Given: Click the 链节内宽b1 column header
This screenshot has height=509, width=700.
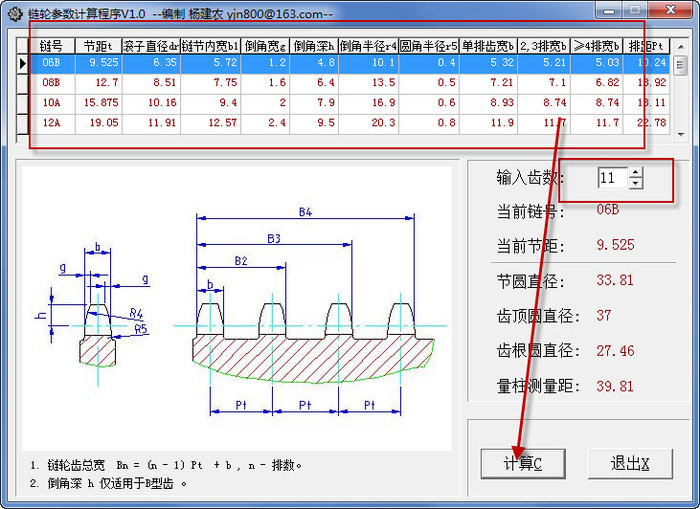Looking at the screenshot, I should pos(211,45).
